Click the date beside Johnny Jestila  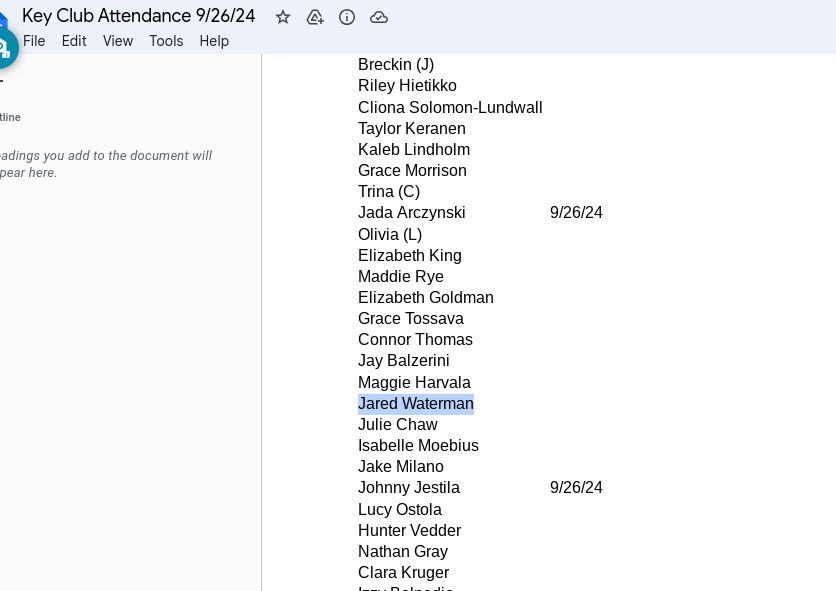pos(576,488)
